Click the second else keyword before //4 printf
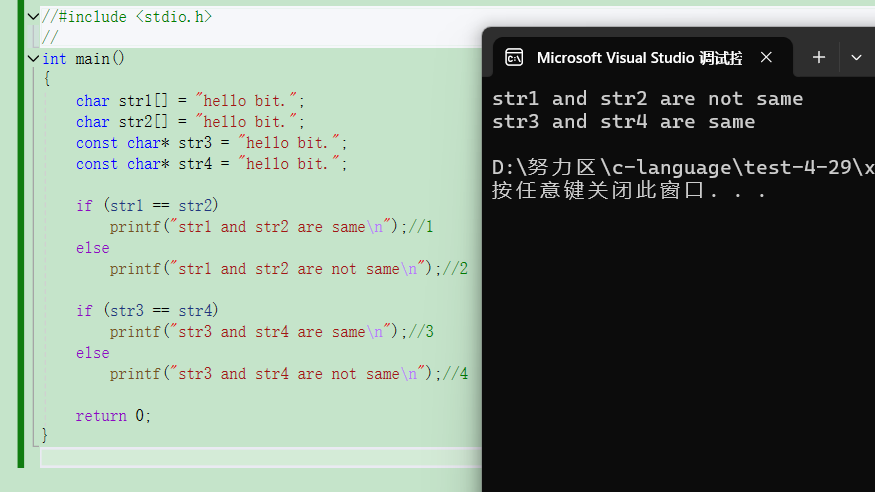Image resolution: width=875 pixels, height=492 pixels. click(x=93, y=353)
